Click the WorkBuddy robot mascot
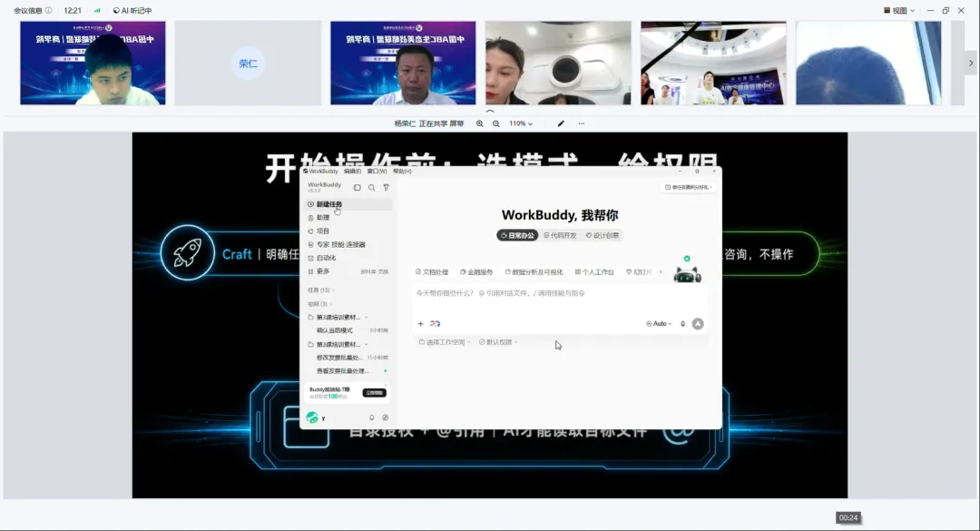The image size is (980, 531). 687,272
